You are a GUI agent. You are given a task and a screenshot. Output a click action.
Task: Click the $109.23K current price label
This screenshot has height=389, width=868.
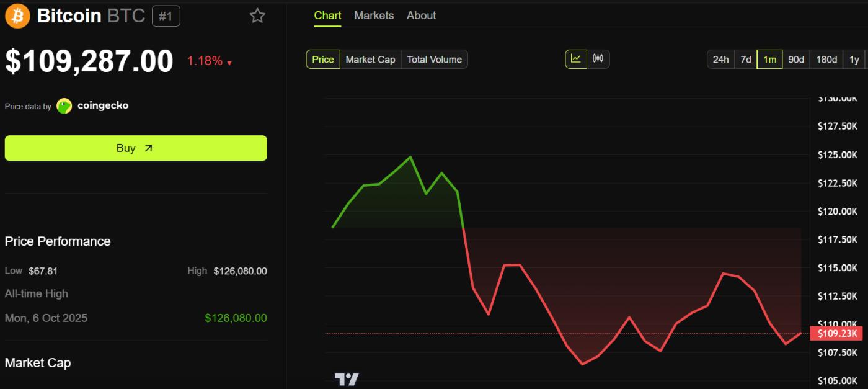pyautogui.click(x=836, y=334)
